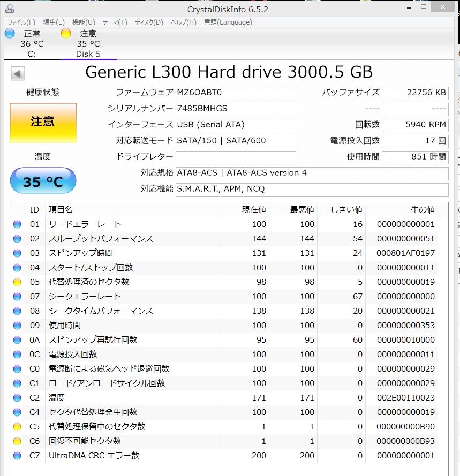Click the 項目名 column header
This screenshot has height=476, width=460.
(x=133, y=210)
